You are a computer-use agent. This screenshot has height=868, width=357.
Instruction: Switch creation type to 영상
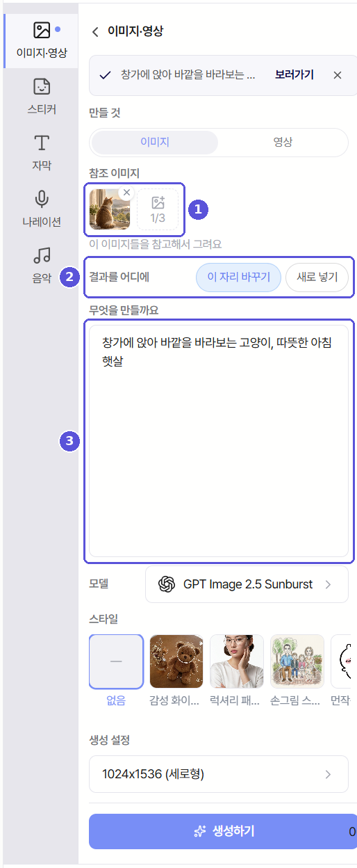(283, 142)
